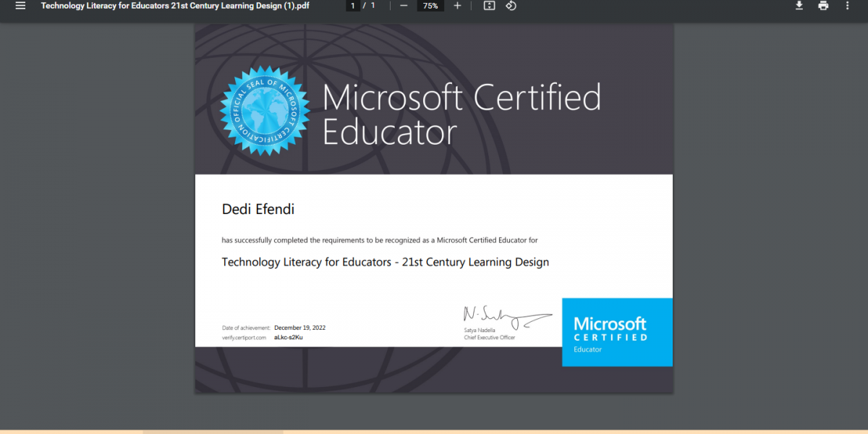Open the PDF sidebar hamburger menu
The height and width of the screenshot is (434, 868).
click(20, 6)
